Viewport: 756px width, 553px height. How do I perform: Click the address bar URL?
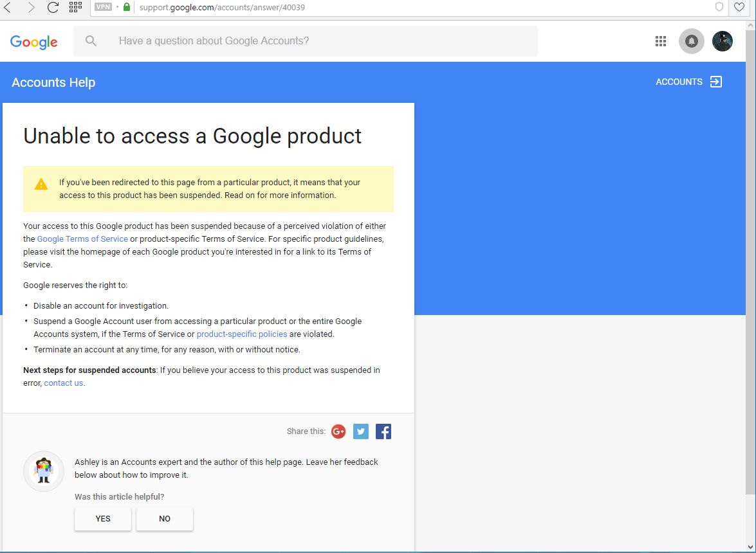222,7
